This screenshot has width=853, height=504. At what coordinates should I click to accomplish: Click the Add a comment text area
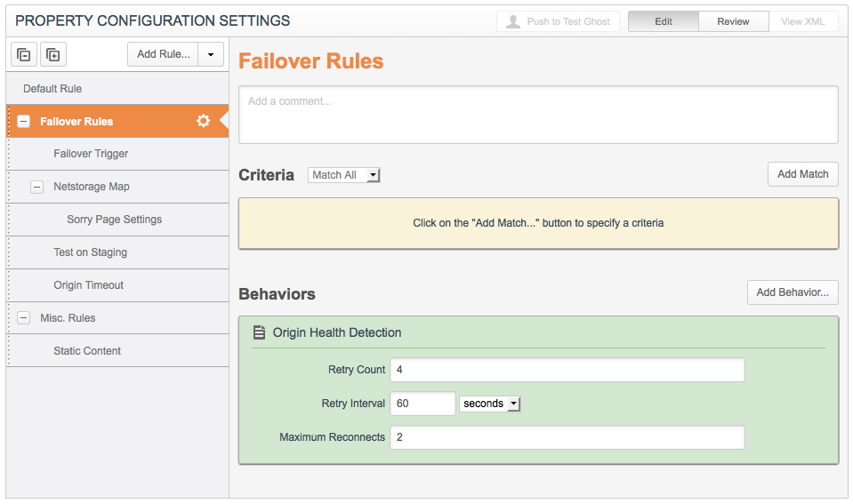[538, 115]
